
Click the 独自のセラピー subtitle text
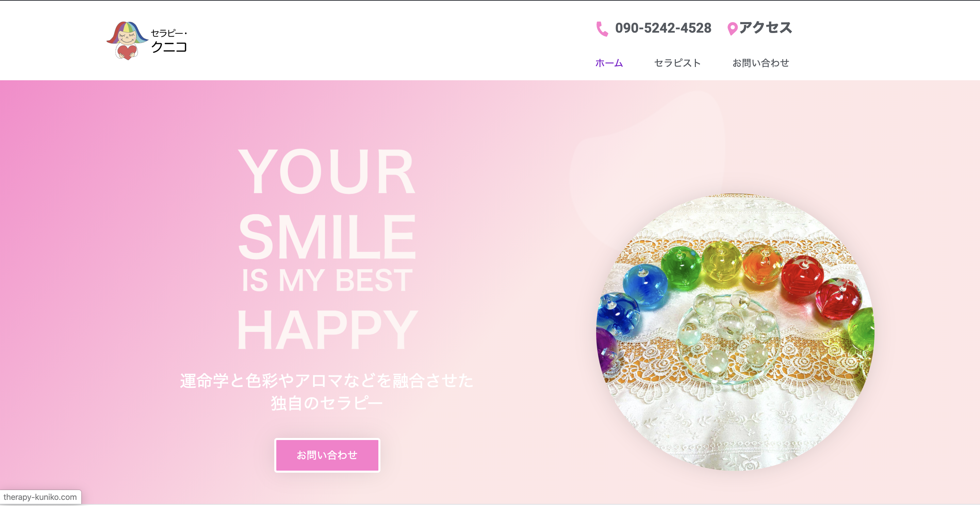coord(327,403)
